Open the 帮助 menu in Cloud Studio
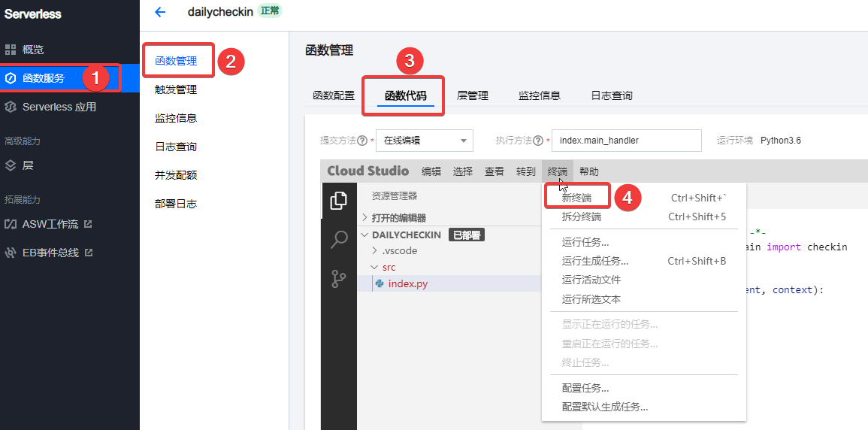 tap(589, 171)
